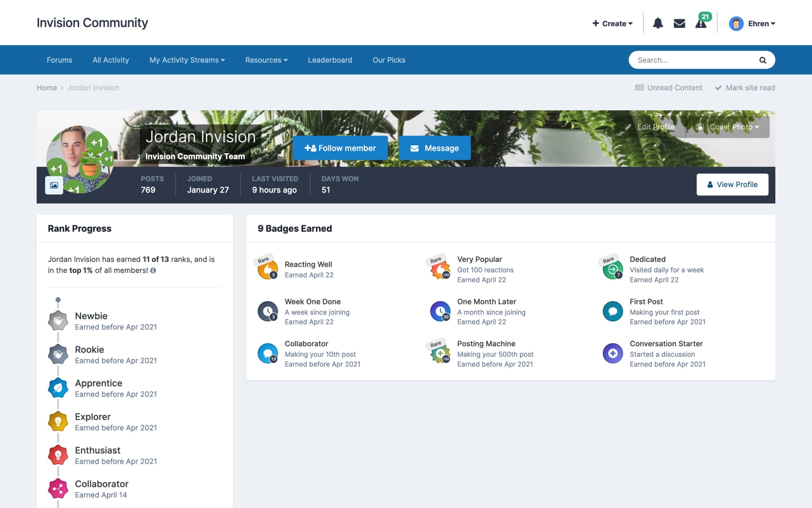Click the Collaborator badge icon with 10

tap(268, 354)
